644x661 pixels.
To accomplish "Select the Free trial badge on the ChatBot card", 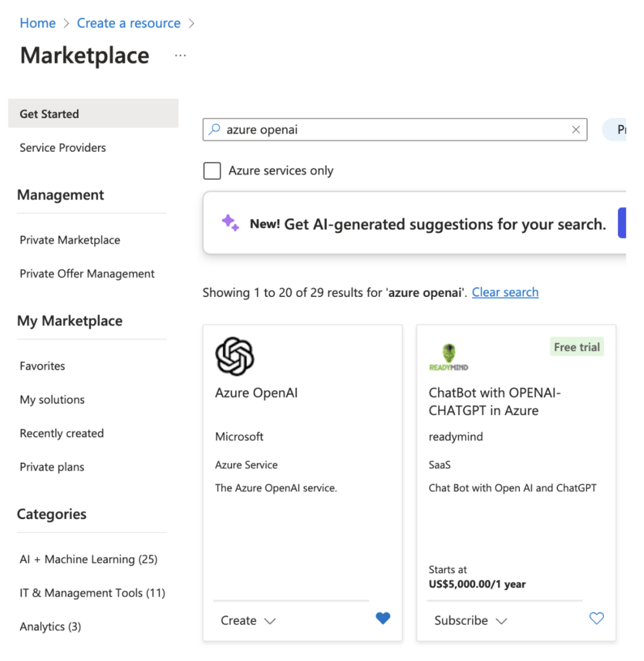I will tap(576, 347).
